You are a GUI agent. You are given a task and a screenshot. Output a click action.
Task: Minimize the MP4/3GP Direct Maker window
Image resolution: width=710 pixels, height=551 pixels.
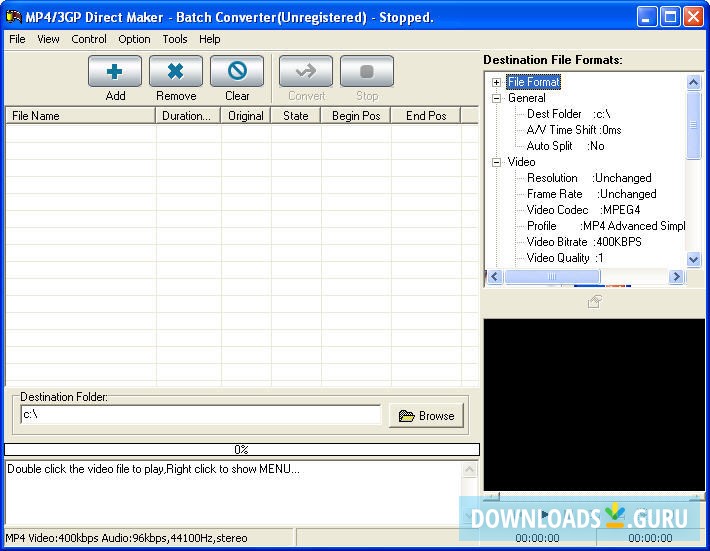tap(647, 18)
